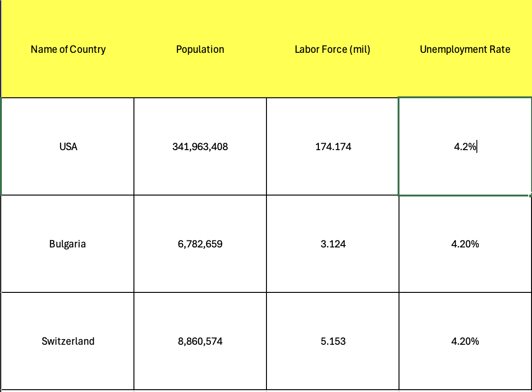532x392 pixels.
Task: Select the labor force cell showing 174.174
Action: (x=332, y=147)
